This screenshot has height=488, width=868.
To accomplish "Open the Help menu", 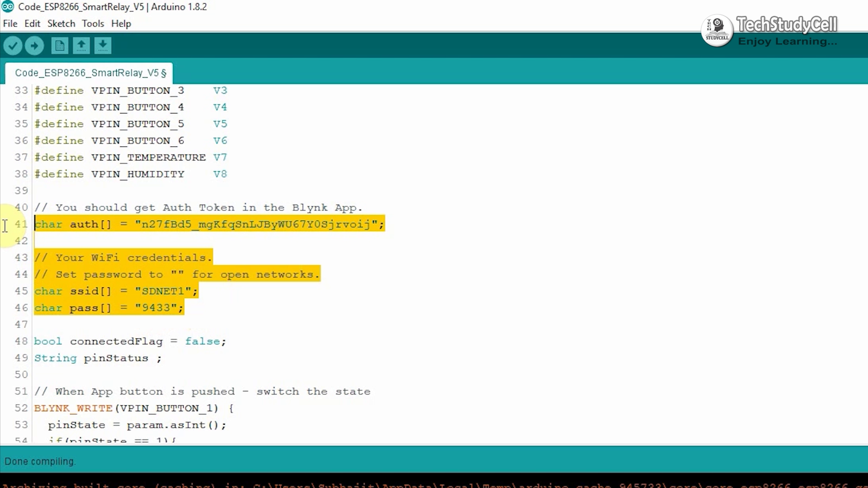I will point(120,23).
